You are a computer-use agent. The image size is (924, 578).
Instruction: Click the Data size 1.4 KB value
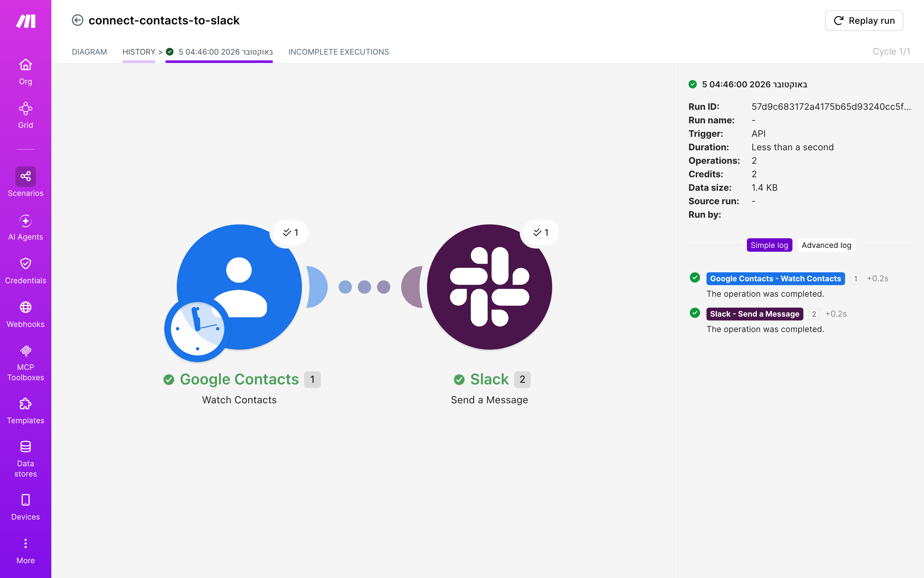[x=765, y=188]
